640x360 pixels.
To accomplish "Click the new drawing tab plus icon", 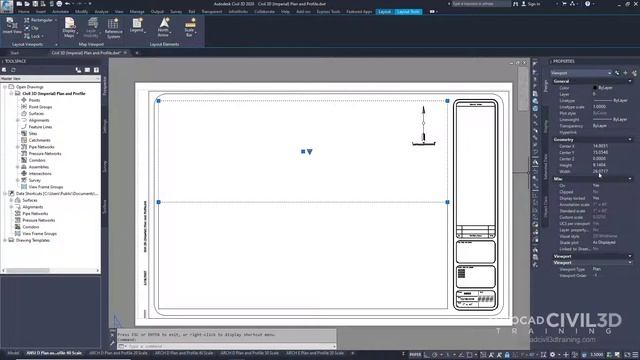I will (137, 53).
